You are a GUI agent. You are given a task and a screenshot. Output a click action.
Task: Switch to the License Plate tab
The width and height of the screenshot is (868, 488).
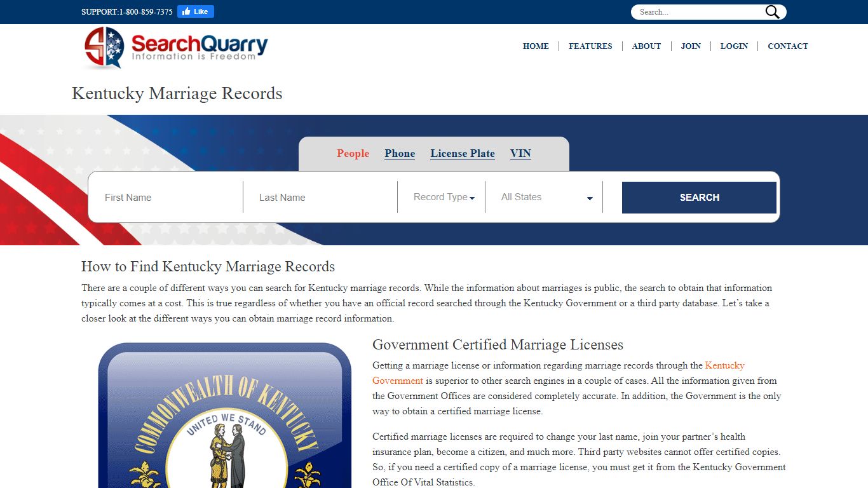(463, 153)
